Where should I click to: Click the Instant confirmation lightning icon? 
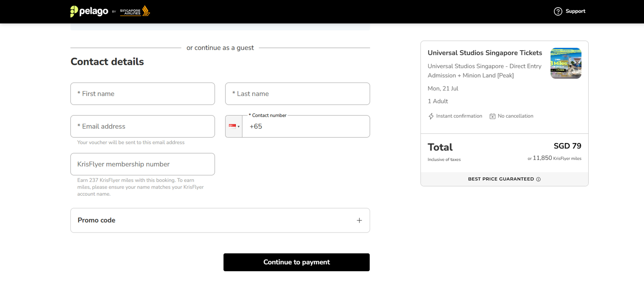[x=431, y=116]
